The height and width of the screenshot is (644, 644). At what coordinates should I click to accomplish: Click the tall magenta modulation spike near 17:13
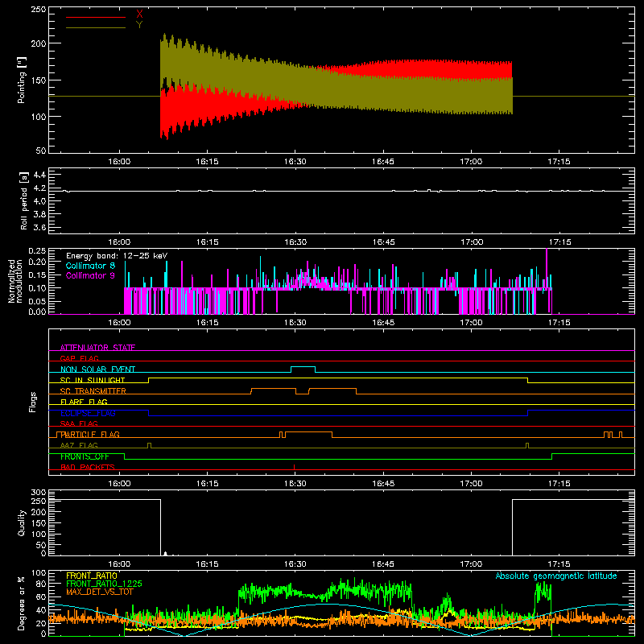tap(547, 269)
